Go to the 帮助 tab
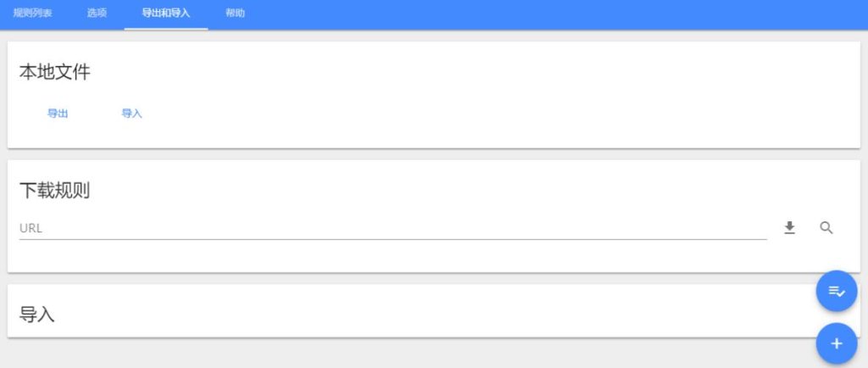Image resolution: width=868 pixels, height=368 pixels. pyautogui.click(x=235, y=14)
